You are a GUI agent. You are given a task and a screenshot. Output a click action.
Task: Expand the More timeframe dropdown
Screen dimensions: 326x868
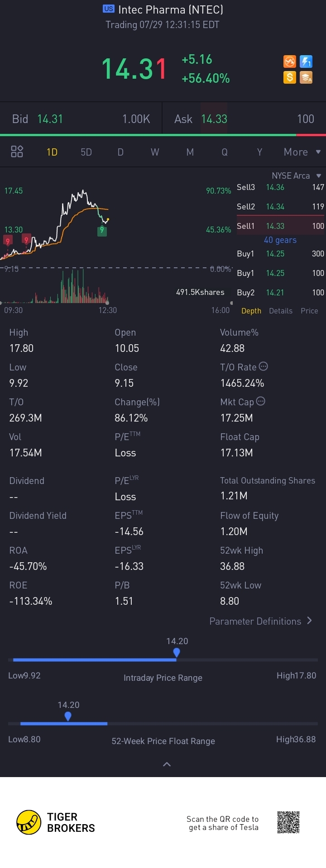(x=302, y=152)
